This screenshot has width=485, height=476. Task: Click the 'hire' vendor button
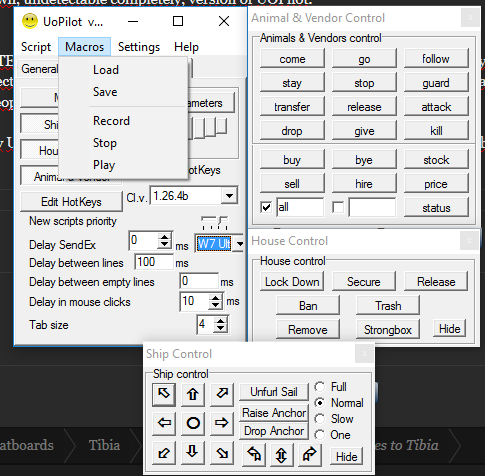(x=364, y=184)
